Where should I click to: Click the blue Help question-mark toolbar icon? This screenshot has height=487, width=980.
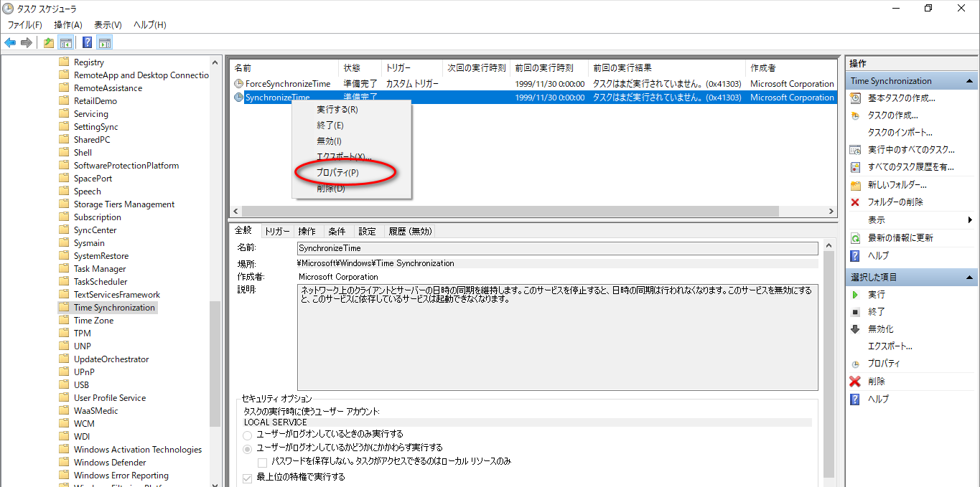(x=87, y=43)
